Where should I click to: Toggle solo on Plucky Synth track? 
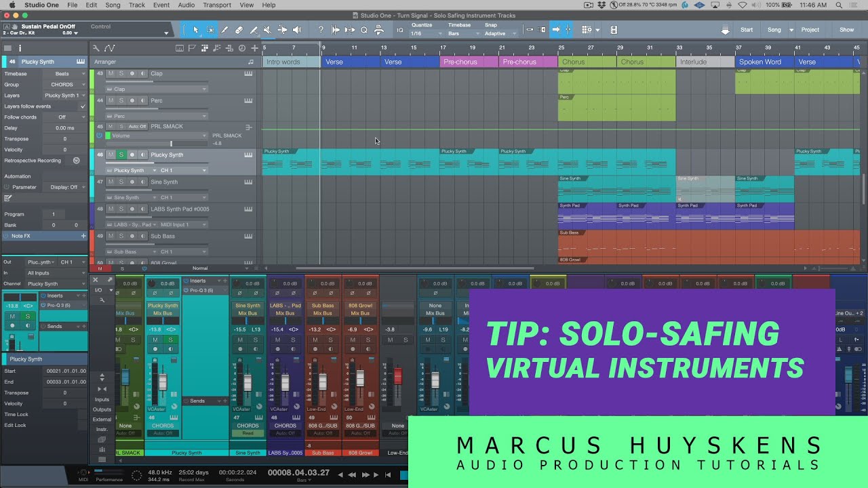coord(121,155)
